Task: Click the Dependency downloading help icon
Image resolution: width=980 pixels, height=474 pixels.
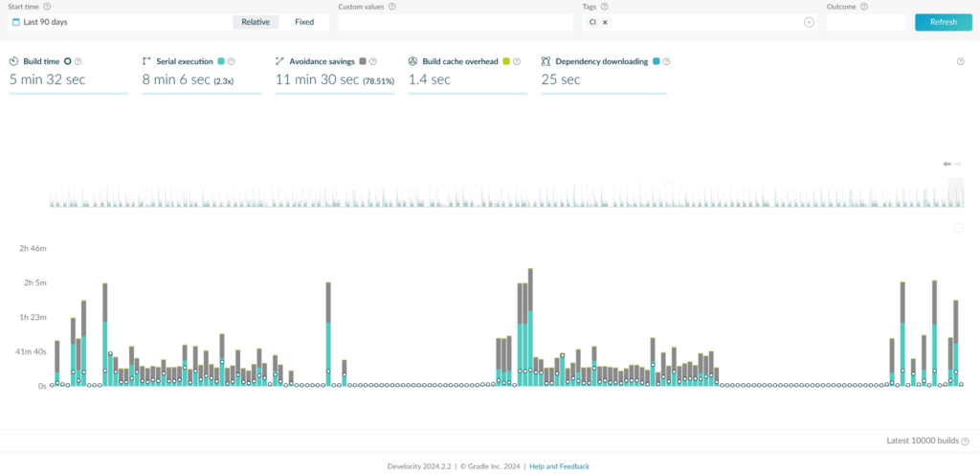Action: pyautogui.click(x=666, y=61)
